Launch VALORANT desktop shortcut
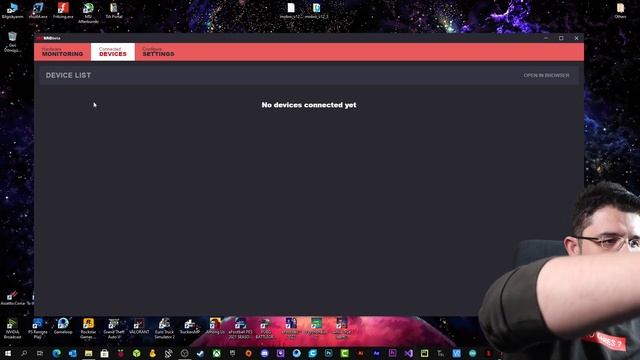The height and width of the screenshot is (360, 640). click(x=139, y=327)
